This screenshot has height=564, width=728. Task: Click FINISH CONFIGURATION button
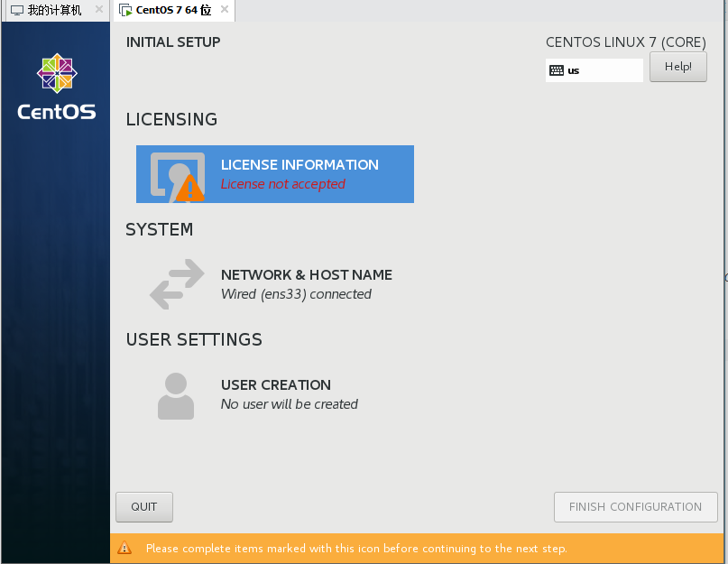(x=635, y=507)
